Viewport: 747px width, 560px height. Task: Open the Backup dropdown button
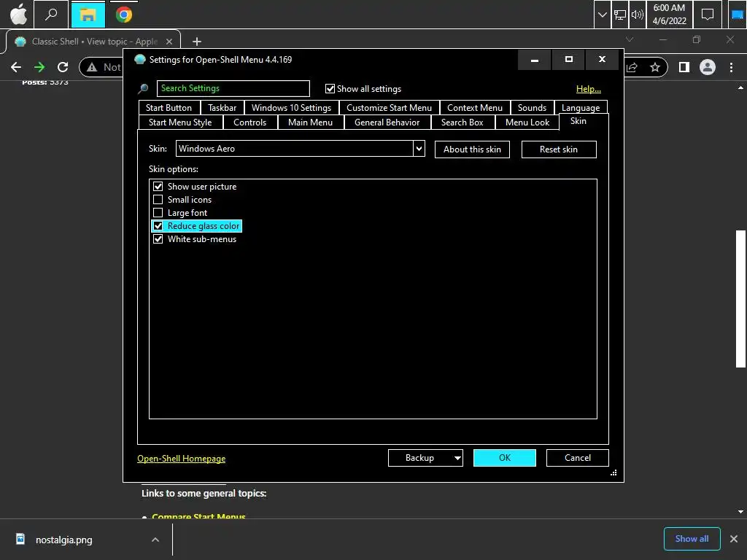tap(425, 458)
